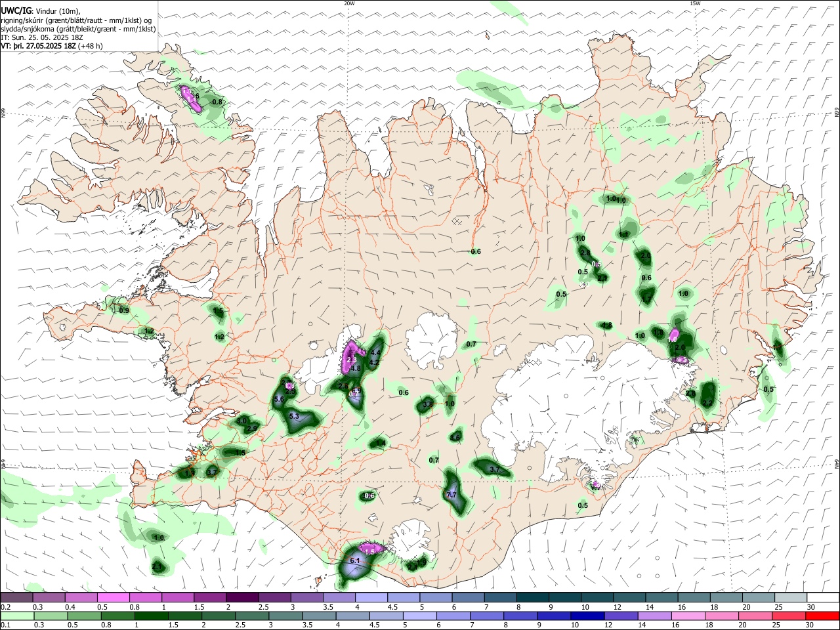Click the bright pink swatch labeled 0.5 in upper legend

(x=113, y=597)
